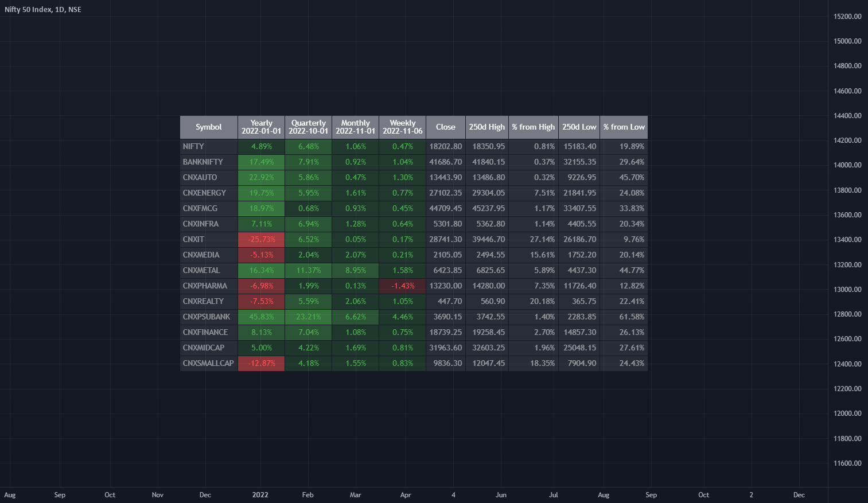868x503 pixels.
Task: Select the Close column header
Action: coord(446,127)
